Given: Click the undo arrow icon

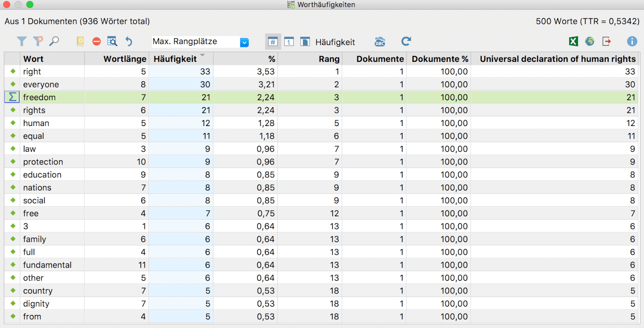Looking at the screenshot, I should pos(129,41).
